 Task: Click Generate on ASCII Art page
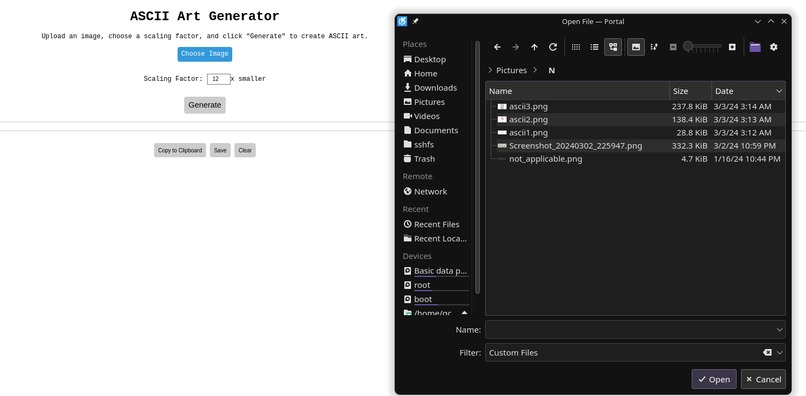[x=205, y=105]
